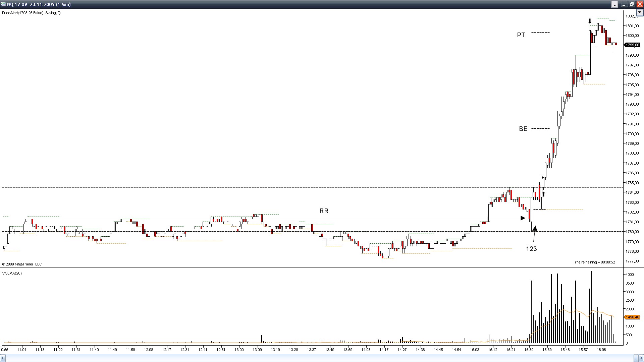644x362 pixels.
Task: Restore down the chart window
Action: pos(632,4)
